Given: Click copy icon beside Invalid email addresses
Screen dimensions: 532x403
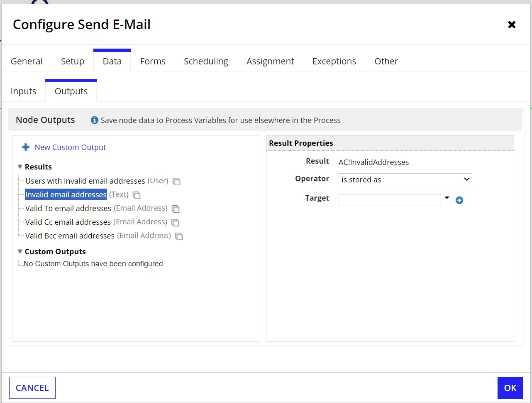Looking at the screenshot, I should tap(137, 195).
